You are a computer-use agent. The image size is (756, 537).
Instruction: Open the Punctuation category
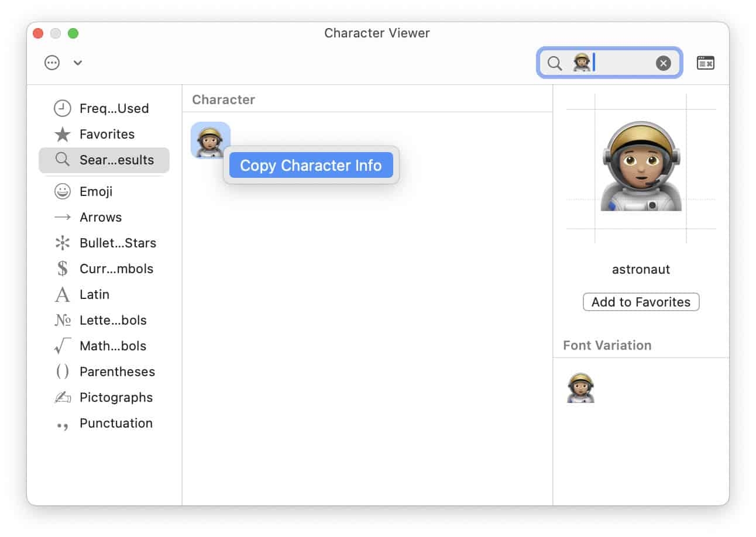point(116,423)
